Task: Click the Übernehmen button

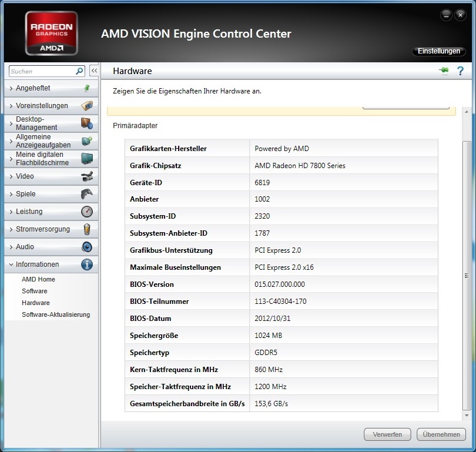Action: point(441,434)
